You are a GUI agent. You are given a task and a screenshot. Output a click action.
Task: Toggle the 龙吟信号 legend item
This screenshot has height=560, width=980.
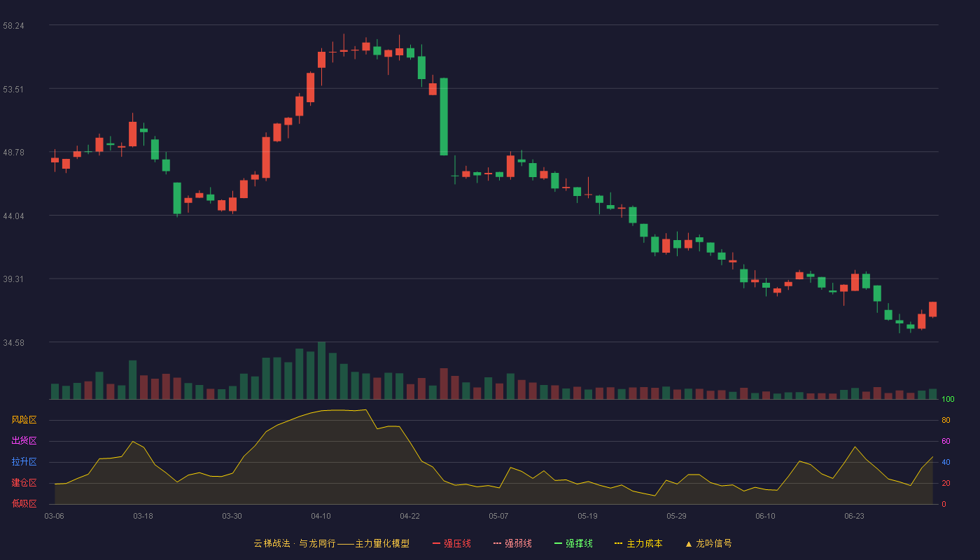708,543
